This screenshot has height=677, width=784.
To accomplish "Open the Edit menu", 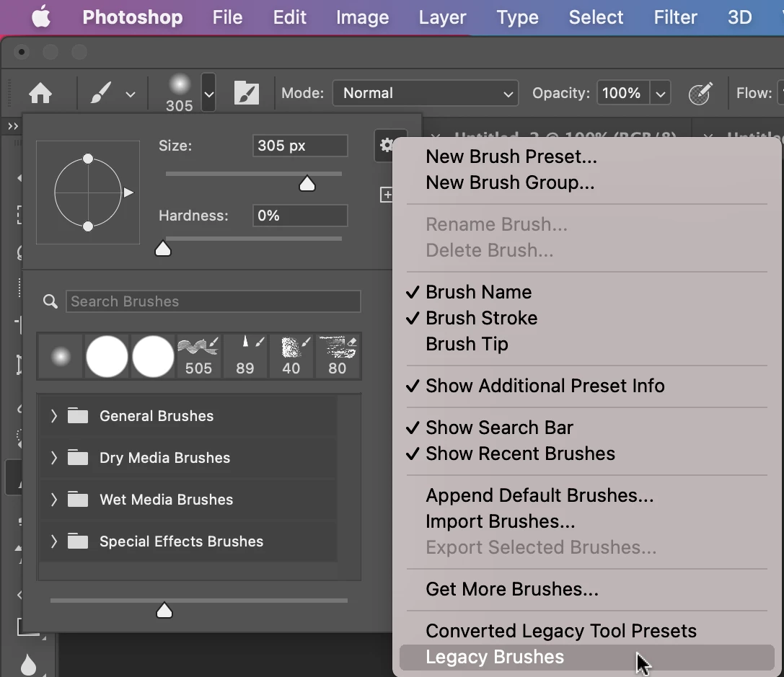I will pos(289,17).
